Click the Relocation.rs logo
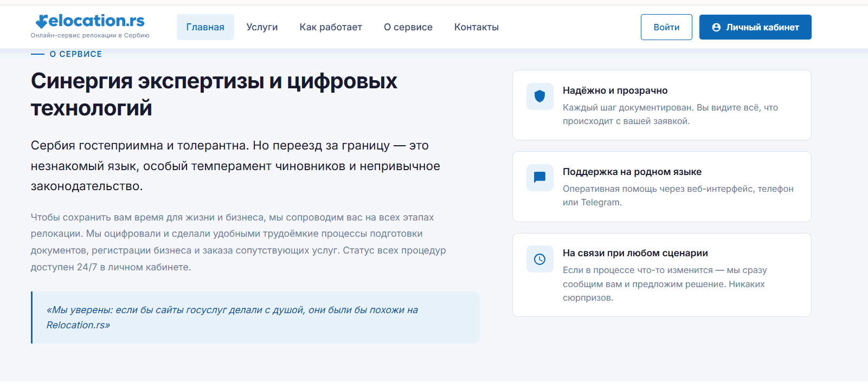This screenshot has height=389, width=868. 90,21
